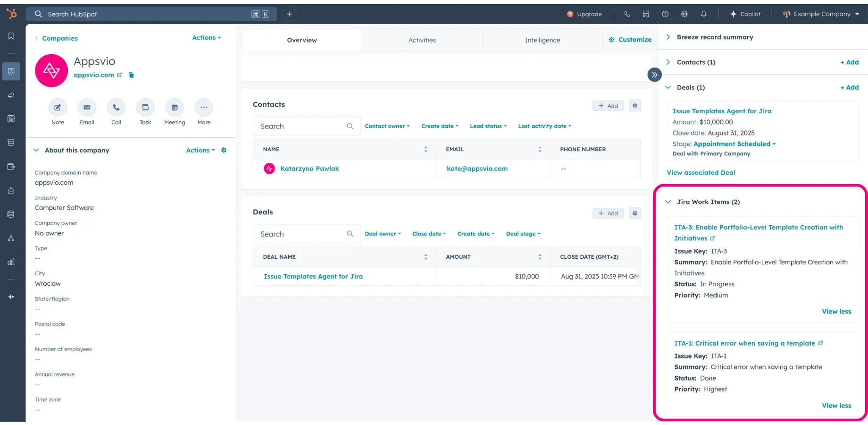Open the Contact owner filter dropdown
868x425 pixels.
[387, 126]
